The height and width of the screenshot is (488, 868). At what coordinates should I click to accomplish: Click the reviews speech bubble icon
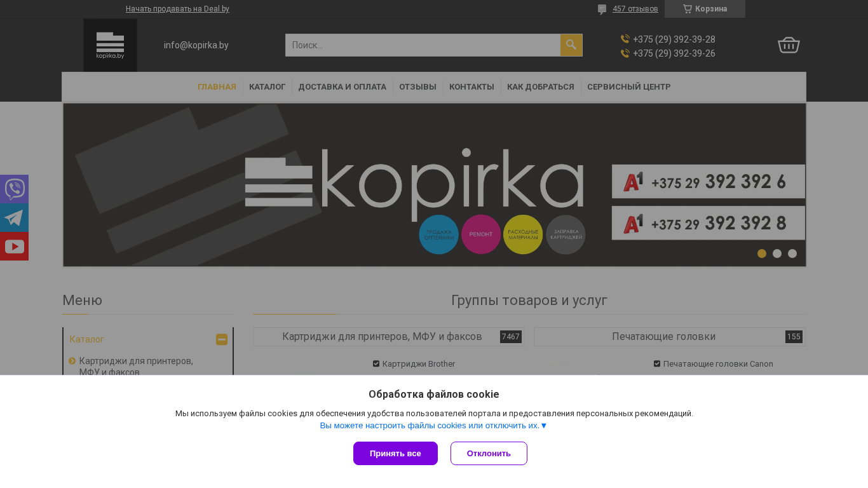[602, 10]
